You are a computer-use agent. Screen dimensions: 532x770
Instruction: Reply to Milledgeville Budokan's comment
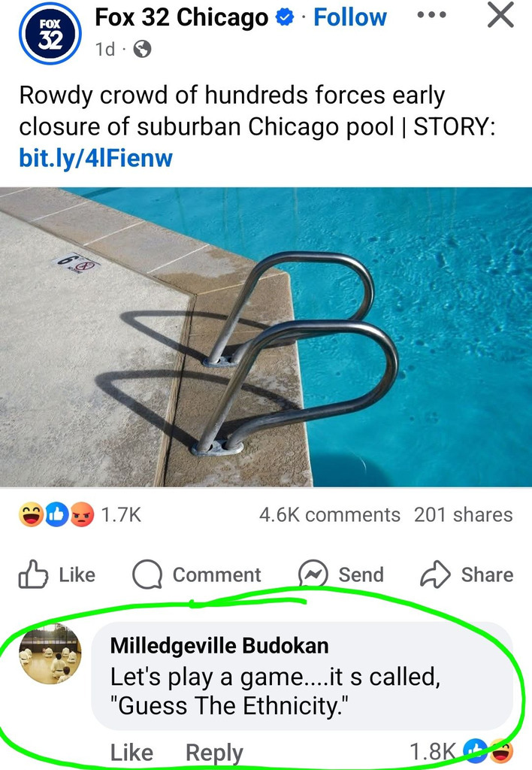(214, 753)
